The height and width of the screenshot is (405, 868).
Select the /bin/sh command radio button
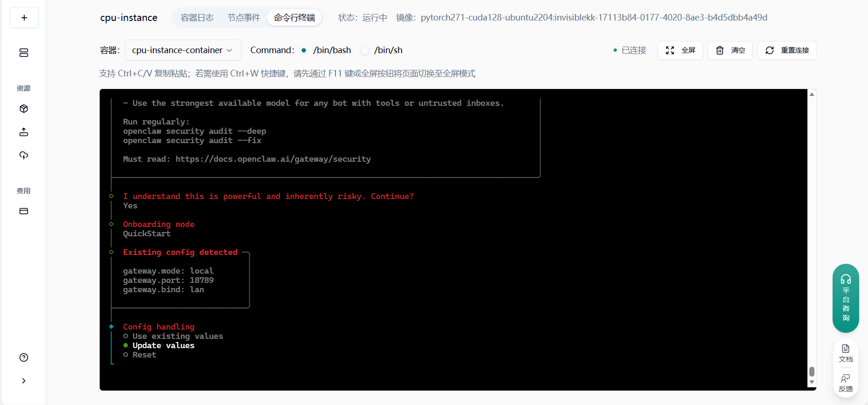[365, 50]
